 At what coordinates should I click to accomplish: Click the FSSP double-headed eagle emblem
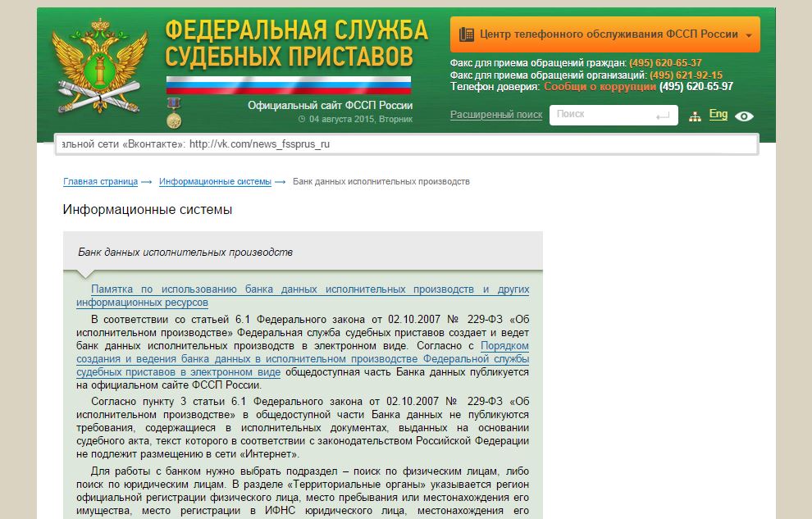(x=100, y=66)
